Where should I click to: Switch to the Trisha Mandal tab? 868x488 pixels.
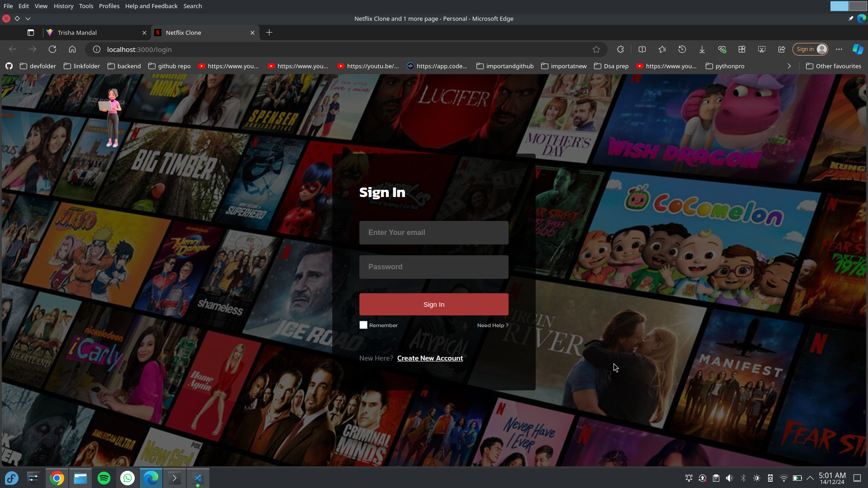coord(77,33)
